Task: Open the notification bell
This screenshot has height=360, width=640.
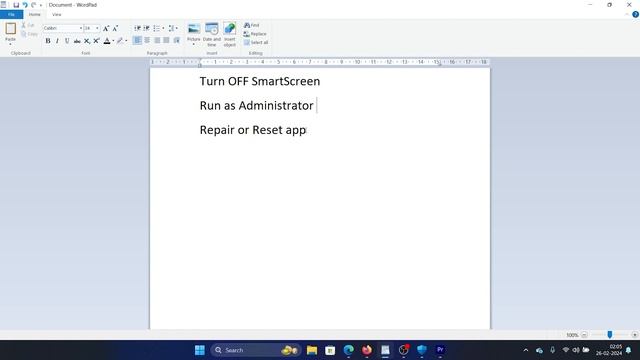Action: [629, 350]
